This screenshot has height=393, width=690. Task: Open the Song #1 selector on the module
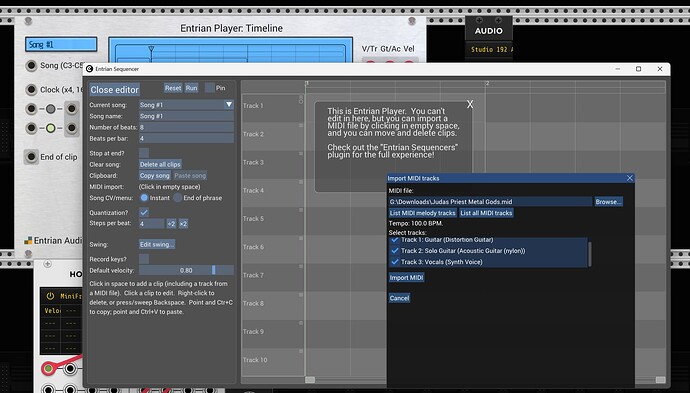click(61, 44)
